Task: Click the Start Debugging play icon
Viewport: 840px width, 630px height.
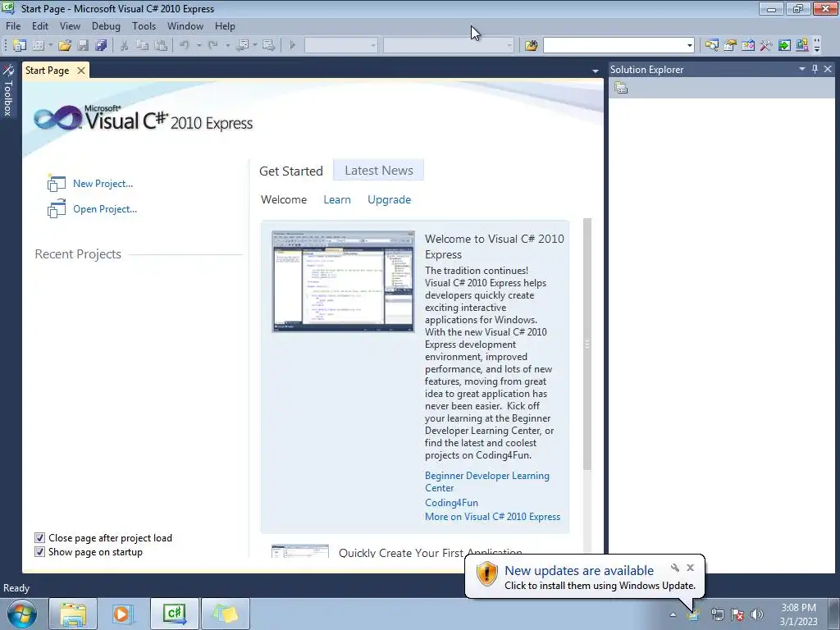Action: point(293,46)
